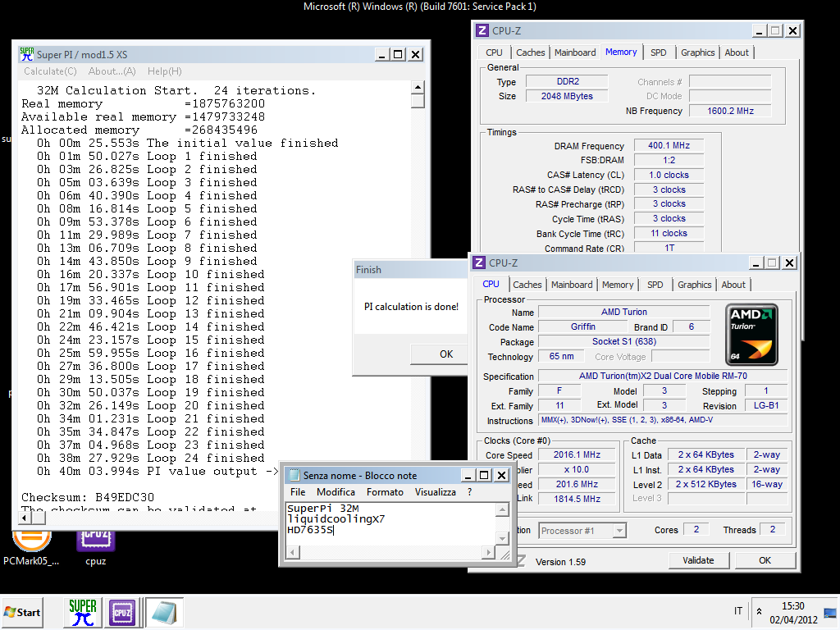Screen dimensions: 840x630
Task: Select SPD tab in rear Memory CPU-Z window
Action: tap(659, 52)
